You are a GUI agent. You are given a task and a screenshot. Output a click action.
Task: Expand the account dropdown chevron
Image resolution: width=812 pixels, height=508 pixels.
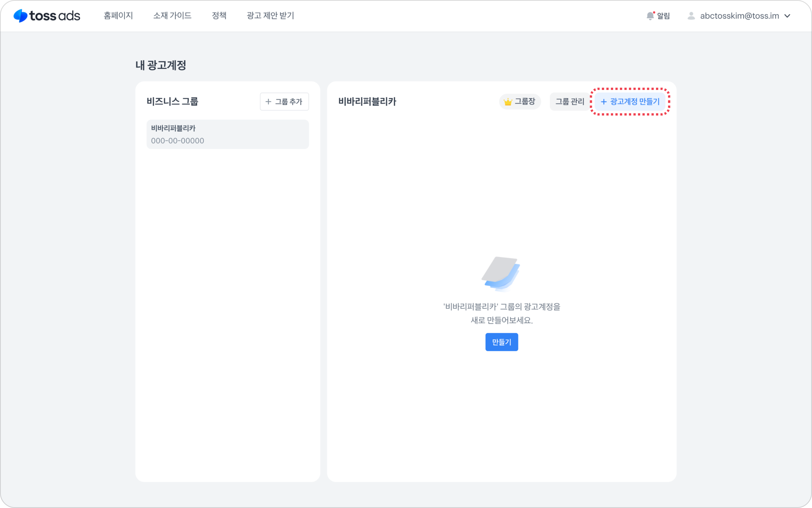click(788, 16)
